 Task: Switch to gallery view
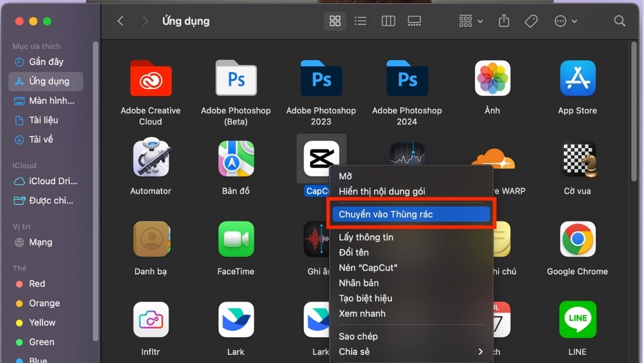click(x=414, y=21)
